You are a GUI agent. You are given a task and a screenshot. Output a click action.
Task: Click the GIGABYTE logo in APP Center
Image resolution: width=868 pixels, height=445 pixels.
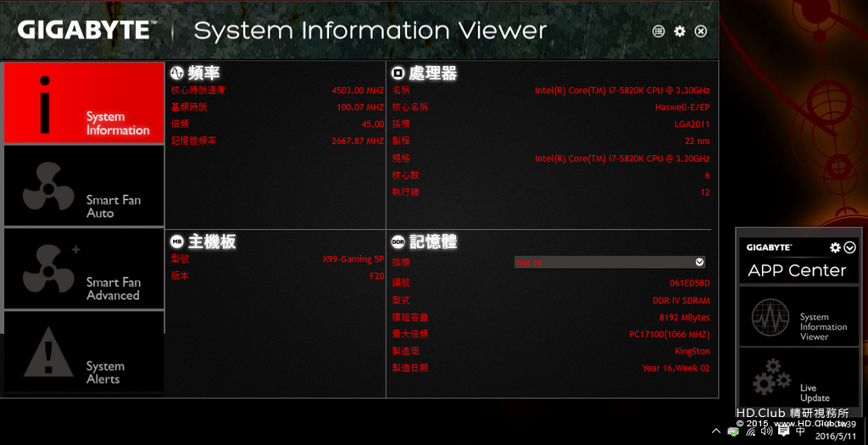point(769,248)
